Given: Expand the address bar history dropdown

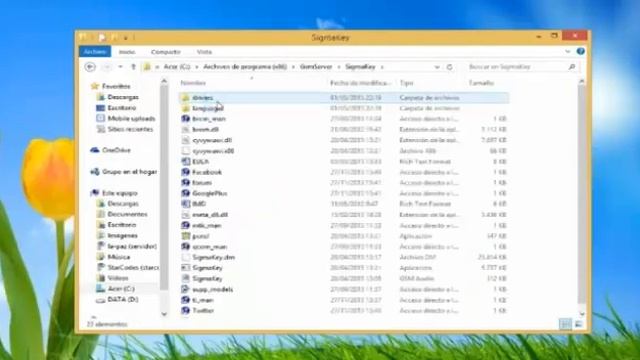Looking at the screenshot, I should tap(437, 67).
